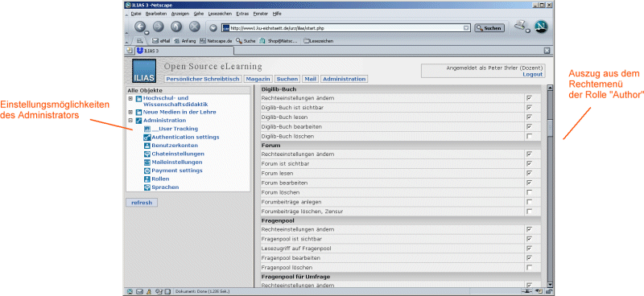Click the ILIAS logo
This screenshot has height=296, width=644.
click(x=144, y=71)
